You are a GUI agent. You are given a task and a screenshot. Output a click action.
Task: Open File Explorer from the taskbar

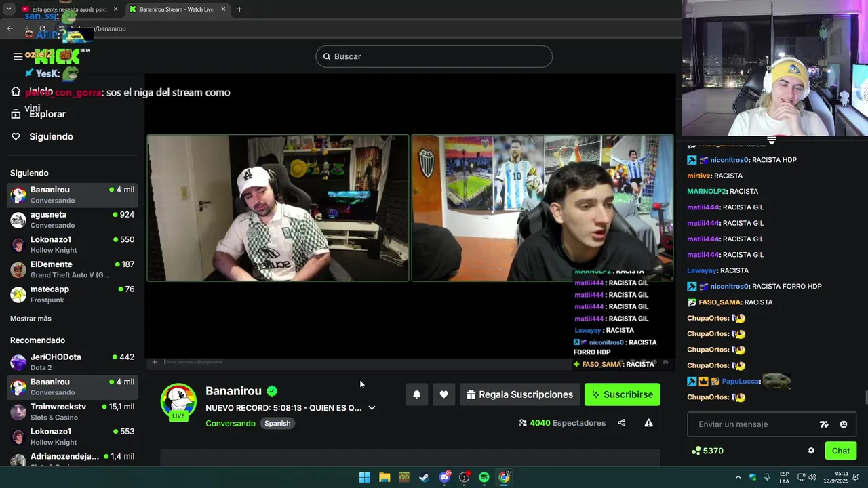384,477
